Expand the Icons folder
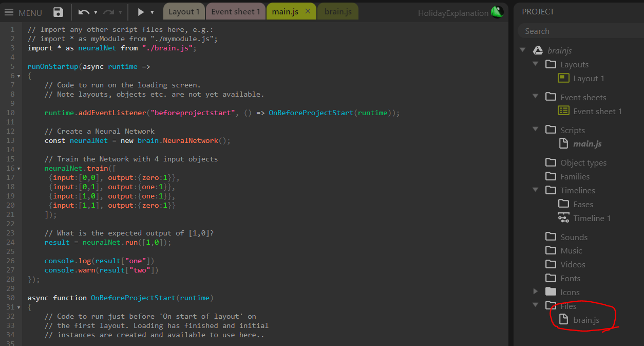Viewport: 644px width, 346px height. pyautogui.click(x=536, y=292)
